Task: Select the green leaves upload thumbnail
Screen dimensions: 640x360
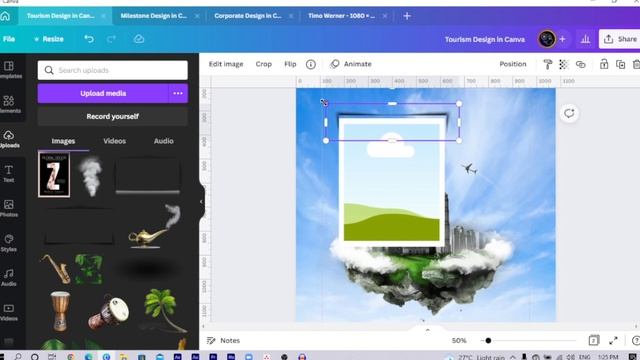Action: coord(89,269)
